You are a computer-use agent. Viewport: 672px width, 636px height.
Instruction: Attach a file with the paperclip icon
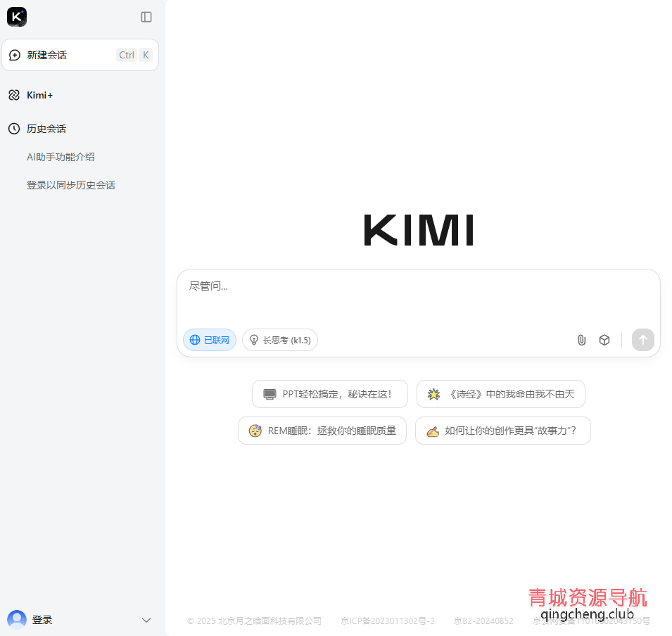coord(581,340)
